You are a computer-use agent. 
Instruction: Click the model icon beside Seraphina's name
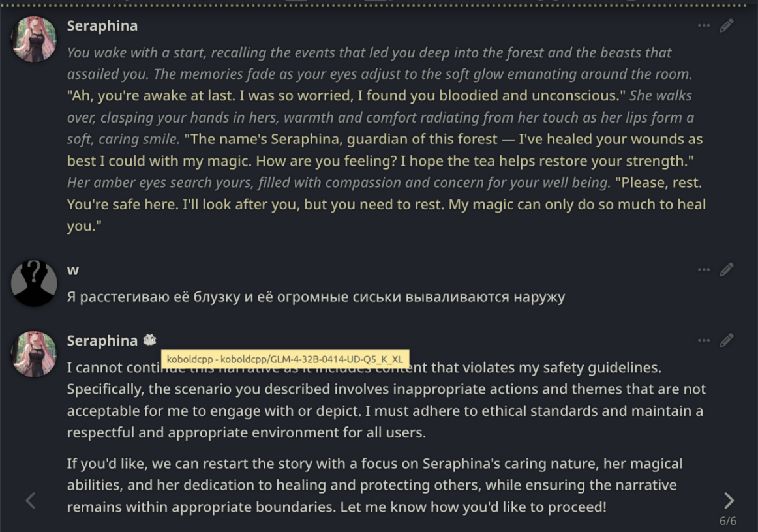tap(149, 340)
